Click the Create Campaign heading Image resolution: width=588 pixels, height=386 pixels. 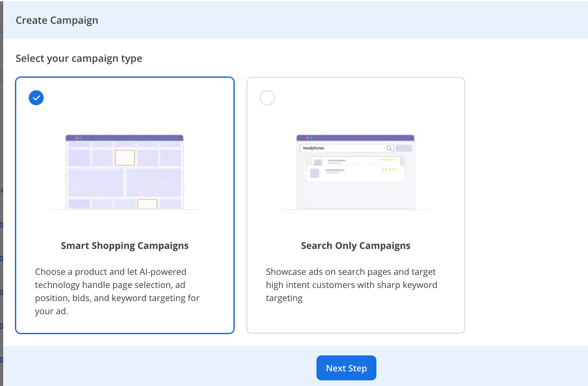coord(57,20)
